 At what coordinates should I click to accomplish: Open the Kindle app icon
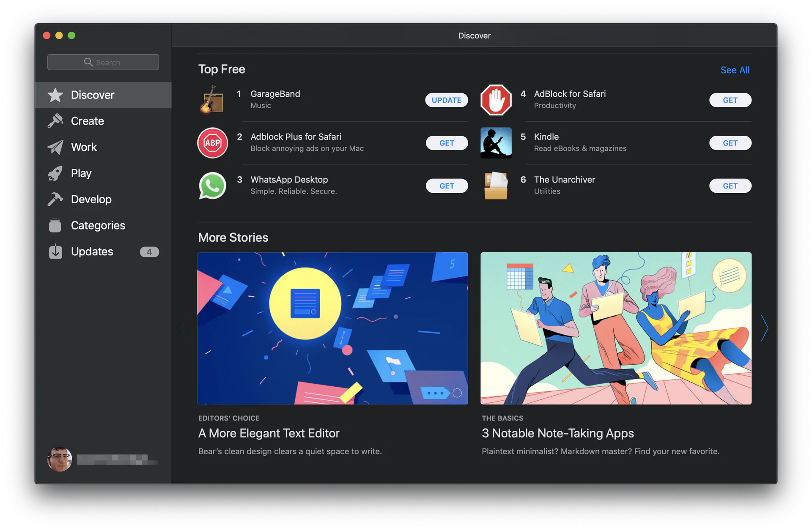[x=496, y=143]
